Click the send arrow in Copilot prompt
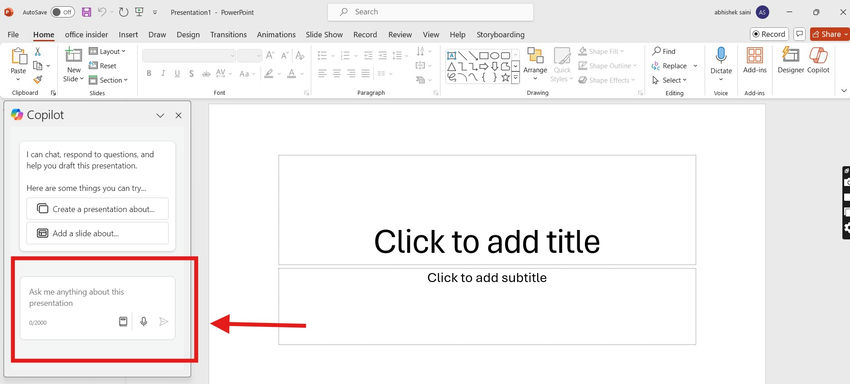This screenshot has width=850, height=384. click(163, 322)
